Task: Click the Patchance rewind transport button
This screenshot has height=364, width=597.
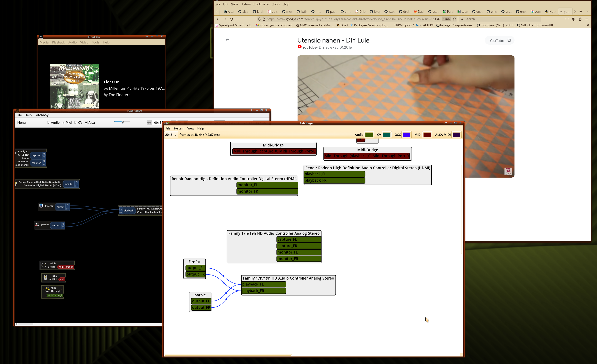Action: coord(149,123)
